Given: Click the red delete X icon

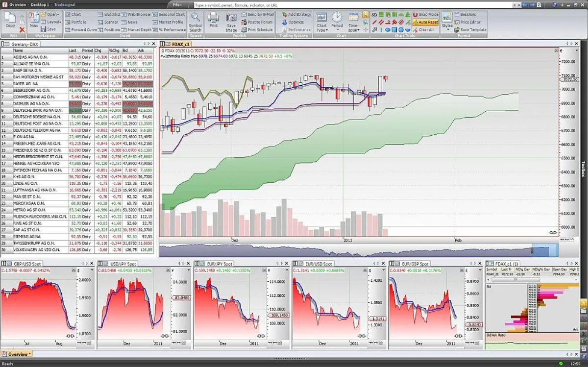Looking at the screenshot, I should [x=22, y=30].
